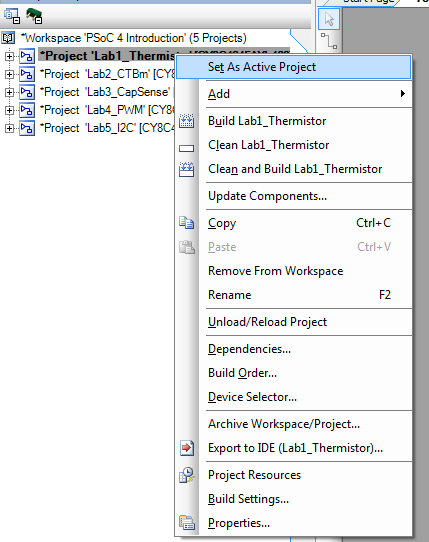Viewport: 429px width, 542px height.
Task: Click the workspace book icon
Action: point(8,38)
